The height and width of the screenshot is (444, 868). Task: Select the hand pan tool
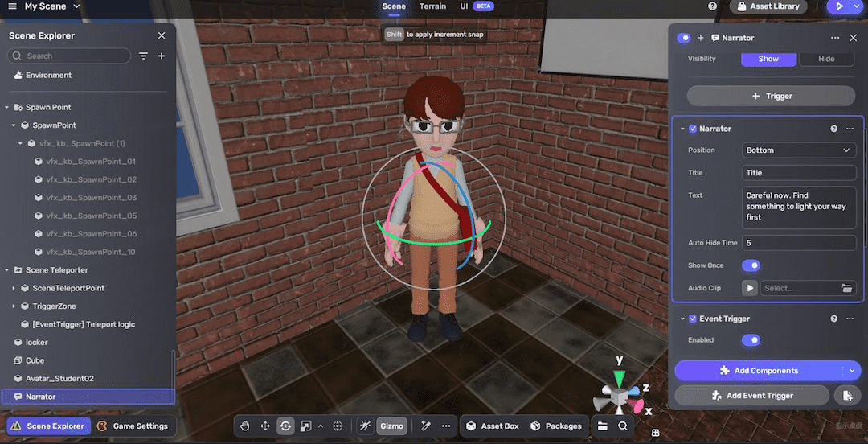[x=244, y=426]
